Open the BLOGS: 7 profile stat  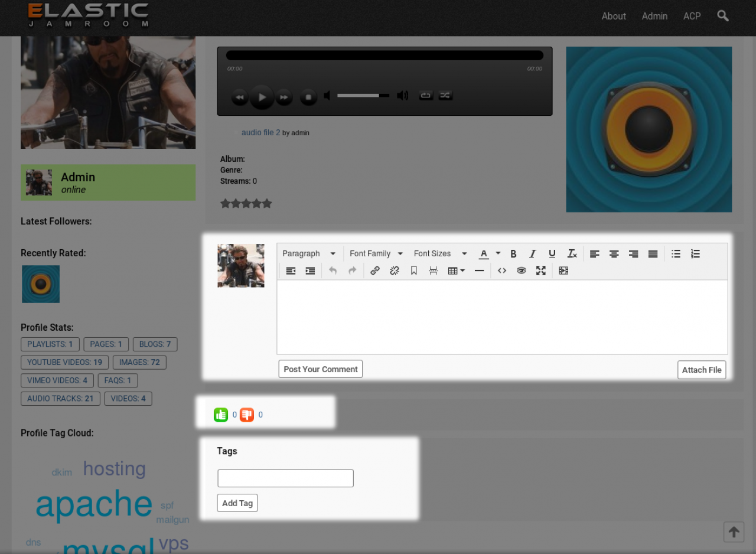155,344
